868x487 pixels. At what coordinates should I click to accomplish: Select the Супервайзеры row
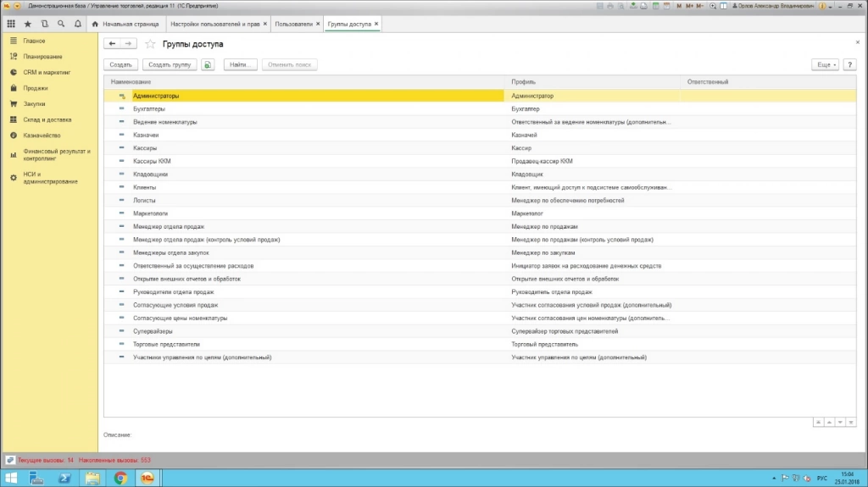click(x=480, y=331)
